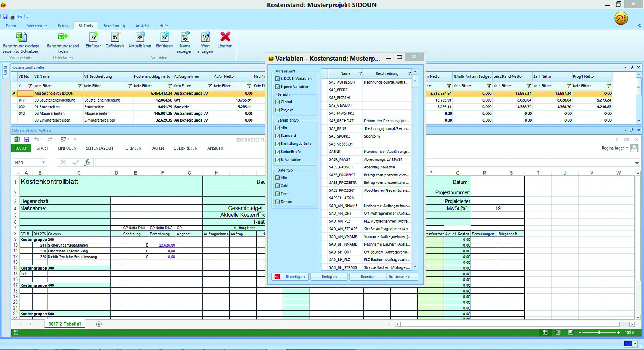Click the print icon in quick access bar
Image resolution: width=644 pixels, height=350 pixels.
(x=12, y=17)
